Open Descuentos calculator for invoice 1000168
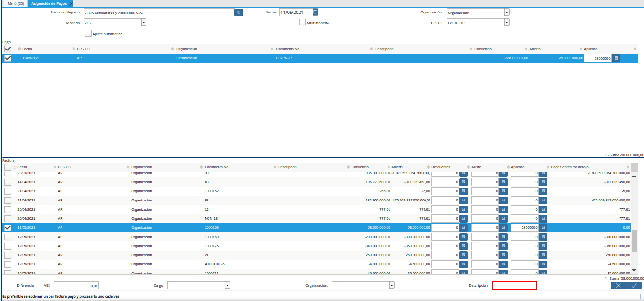Screen dimensions: 644x301 point(463,228)
